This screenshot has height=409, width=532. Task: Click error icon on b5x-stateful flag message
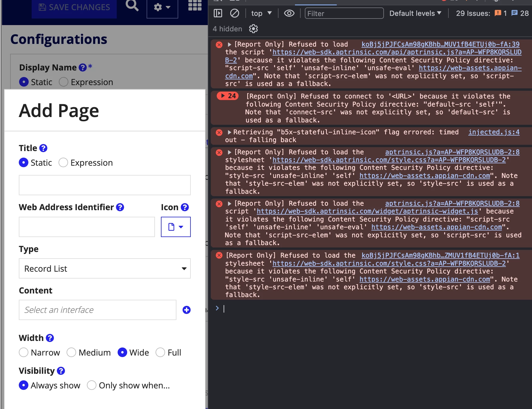(219, 132)
